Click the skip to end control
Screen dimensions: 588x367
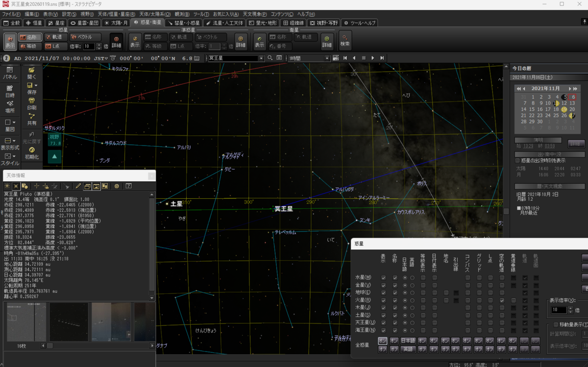tap(382, 58)
